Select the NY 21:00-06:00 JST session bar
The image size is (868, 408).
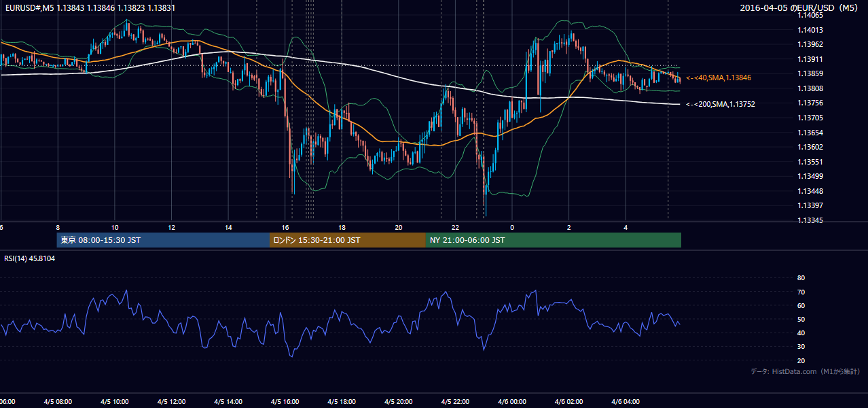tap(554, 240)
